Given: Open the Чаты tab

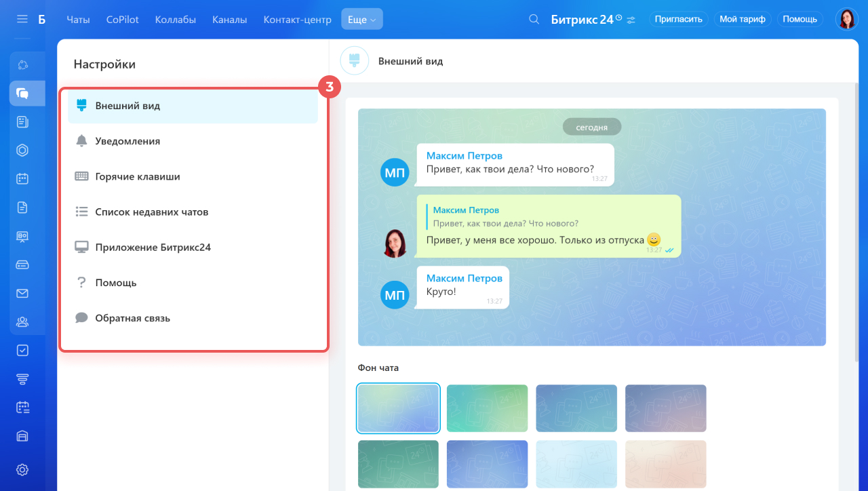Looking at the screenshot, I should point(78,20).
